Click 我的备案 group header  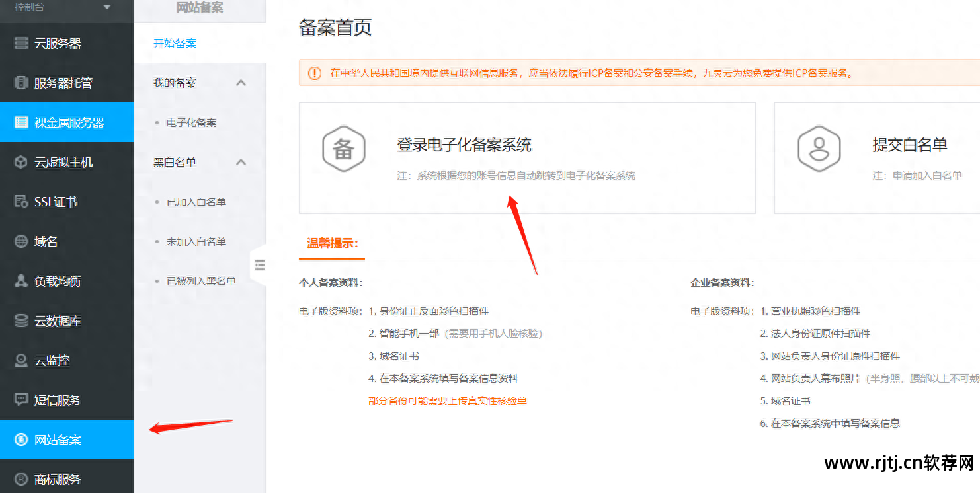point(200,83)
